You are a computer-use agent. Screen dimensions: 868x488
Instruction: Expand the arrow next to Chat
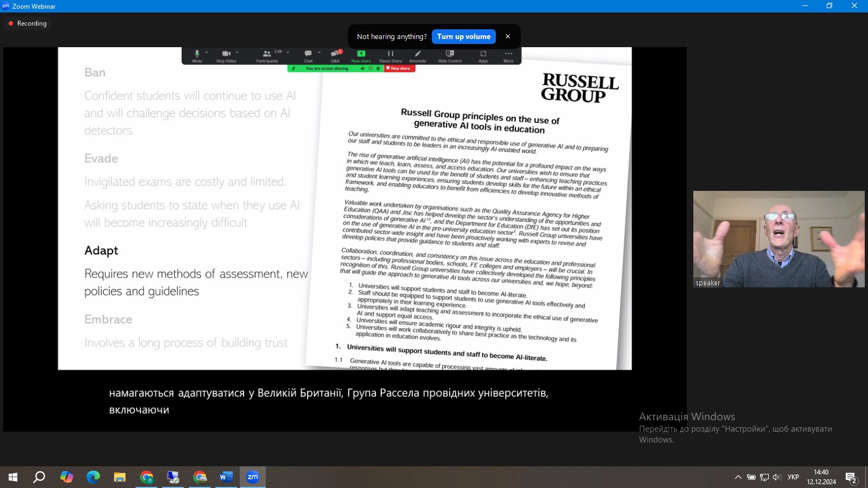pos(319,53)
